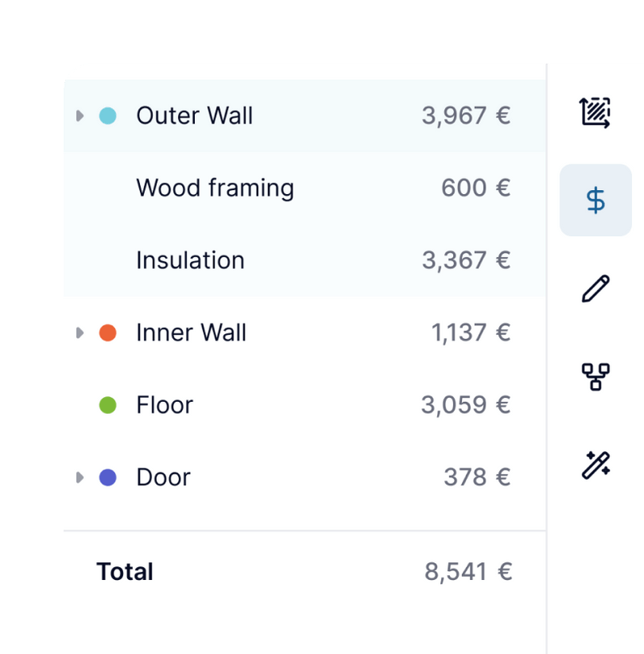Click the Inner Wall label
The width and height of the screenshot is (644, 654).
(192, 333)
